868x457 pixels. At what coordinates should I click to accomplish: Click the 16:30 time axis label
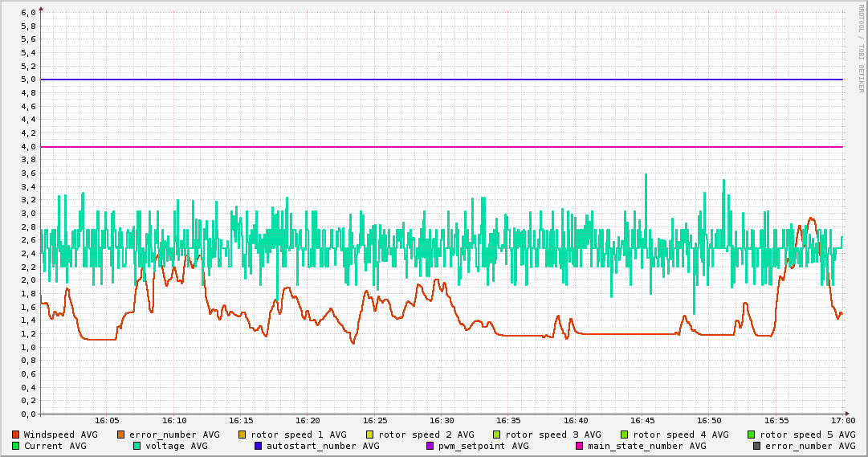point(442,420)
